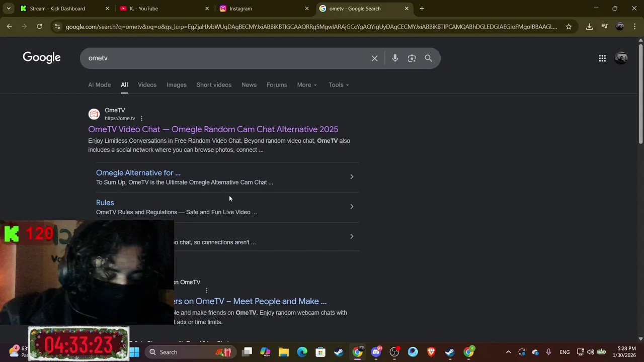
Task: Switch to AI Mode tab
Action: 99,85
